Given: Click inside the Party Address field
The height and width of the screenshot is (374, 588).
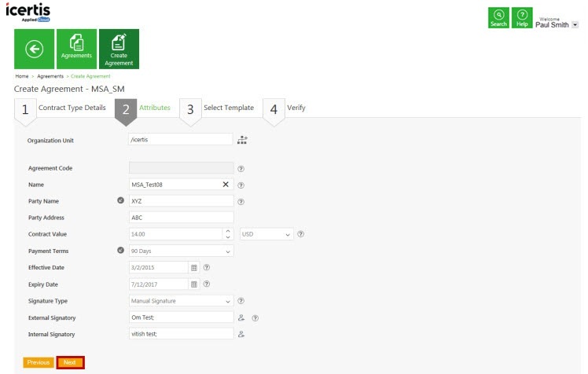Looking at the screenshot, I should [181, 218].
